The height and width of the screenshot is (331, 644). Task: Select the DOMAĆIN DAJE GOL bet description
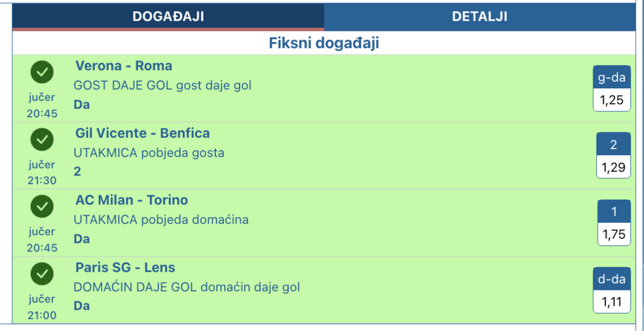coord(187,287)
